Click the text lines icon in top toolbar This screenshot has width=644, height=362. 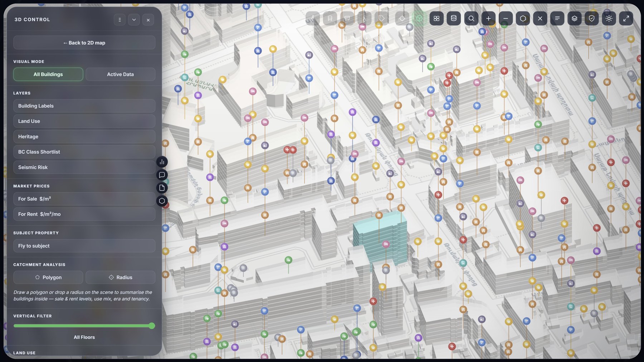(557, 18)
